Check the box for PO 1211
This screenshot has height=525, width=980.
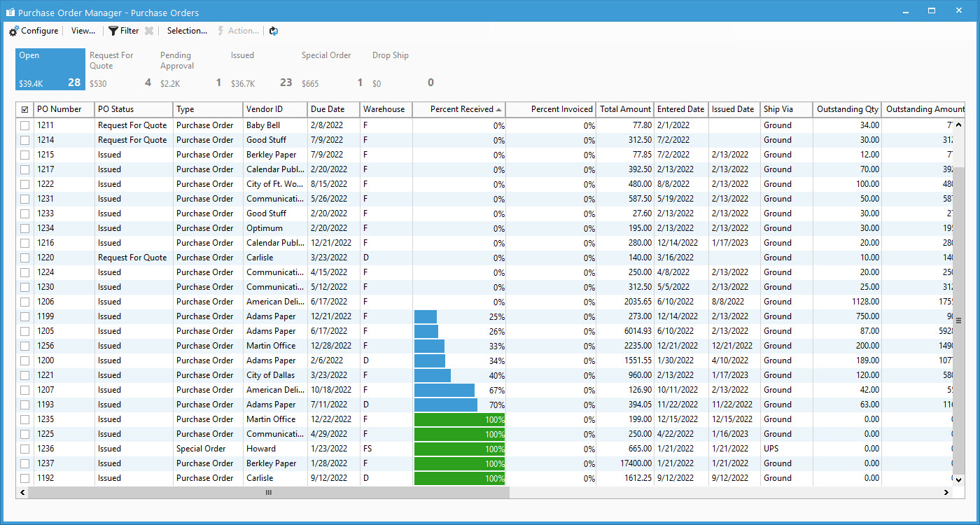(25, 125)
